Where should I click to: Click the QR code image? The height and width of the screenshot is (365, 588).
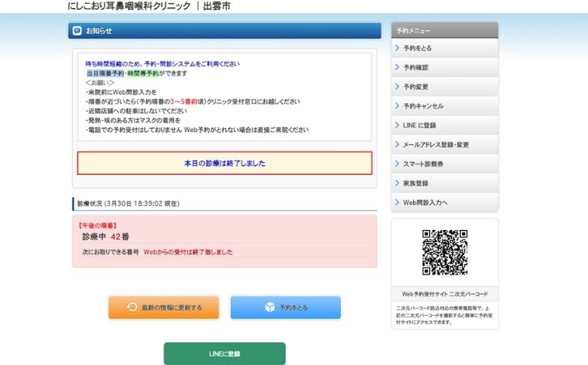[x=445, y=253]
